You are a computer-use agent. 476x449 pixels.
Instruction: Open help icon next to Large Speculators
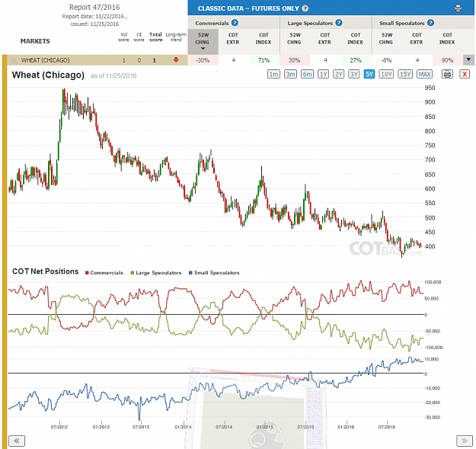pyautogui.click(x=339, y=23)
